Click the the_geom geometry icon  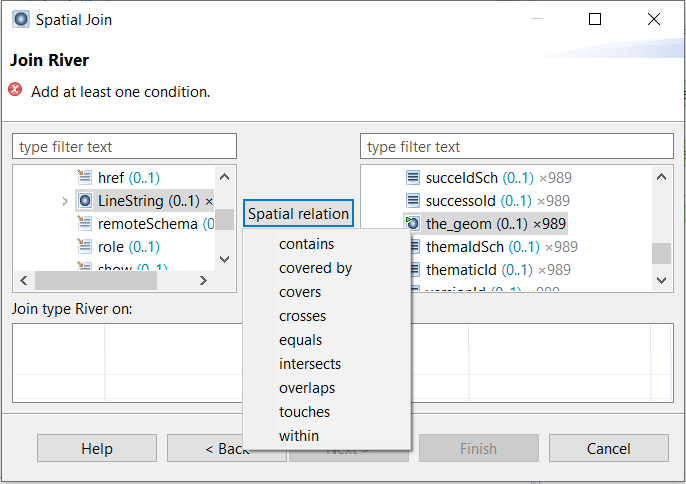413,224
